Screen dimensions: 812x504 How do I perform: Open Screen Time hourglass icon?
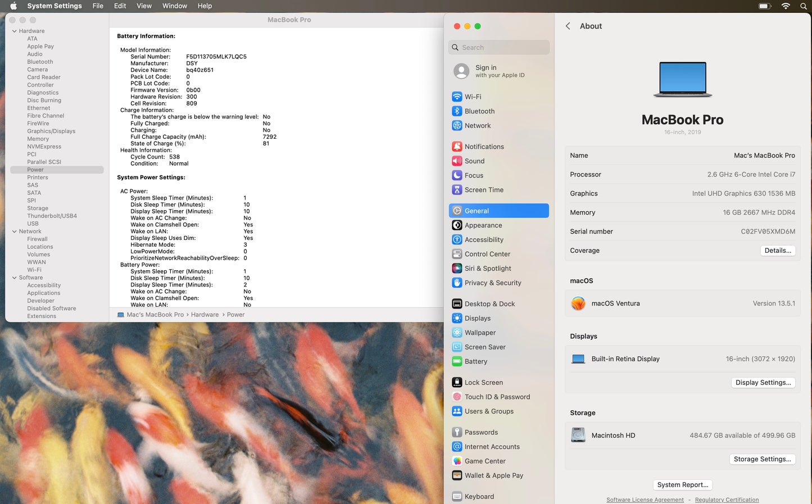(x=457, y=190)
